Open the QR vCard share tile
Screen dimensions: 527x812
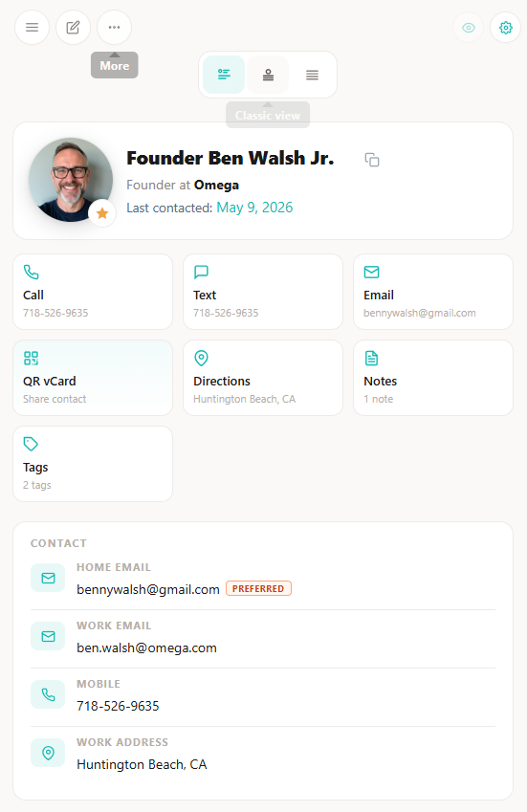[x=93, y=378]
